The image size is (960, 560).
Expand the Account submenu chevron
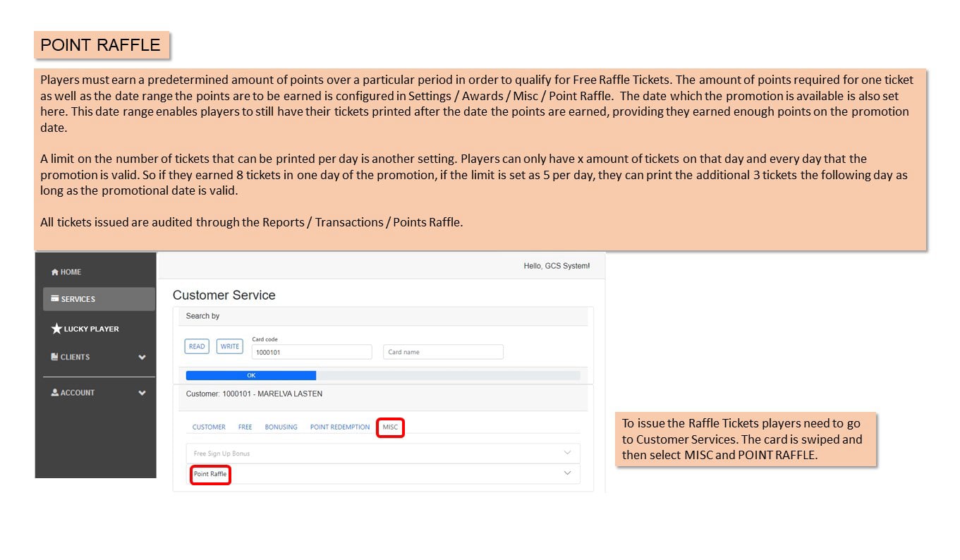(x=142, y=394)
